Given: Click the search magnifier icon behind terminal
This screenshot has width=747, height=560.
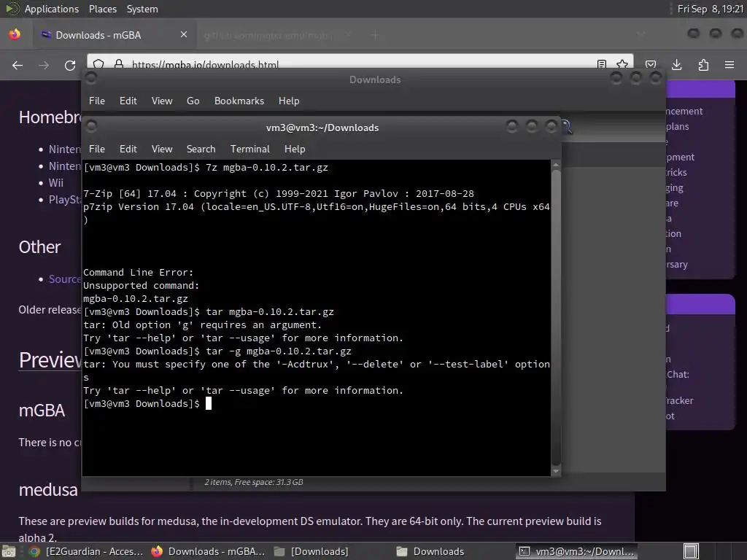Looking at the screenshot, I should point(566,127).
